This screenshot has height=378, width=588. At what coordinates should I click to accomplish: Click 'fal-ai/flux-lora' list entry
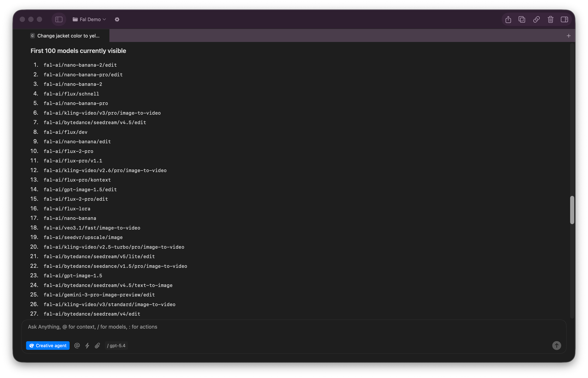tap(67, 209)
